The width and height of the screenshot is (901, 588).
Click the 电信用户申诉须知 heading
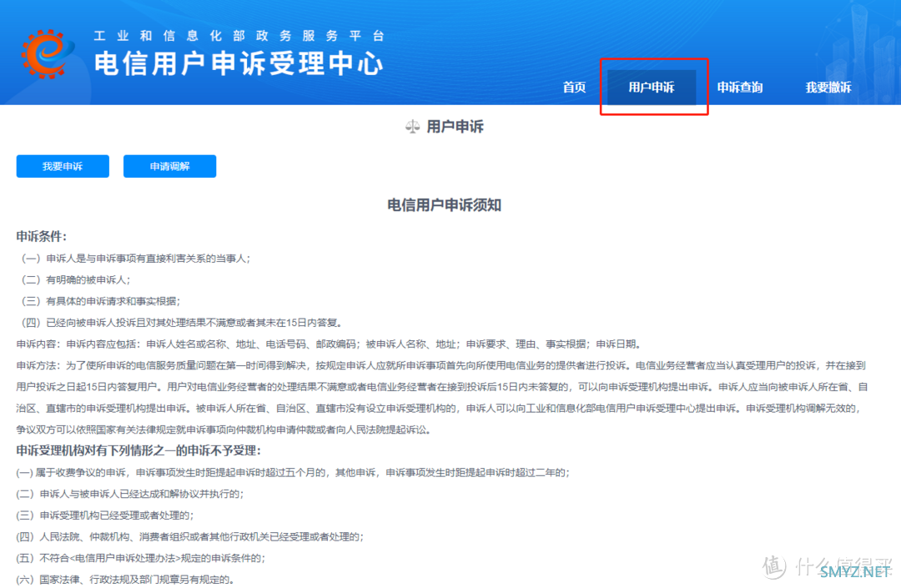(x=444, y=205)
